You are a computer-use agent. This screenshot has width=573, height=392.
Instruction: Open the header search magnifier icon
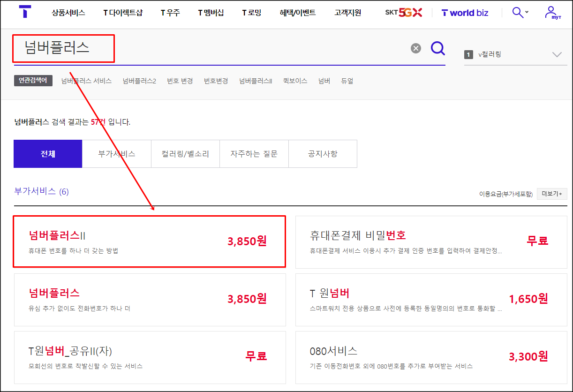[x=518, y=13]
